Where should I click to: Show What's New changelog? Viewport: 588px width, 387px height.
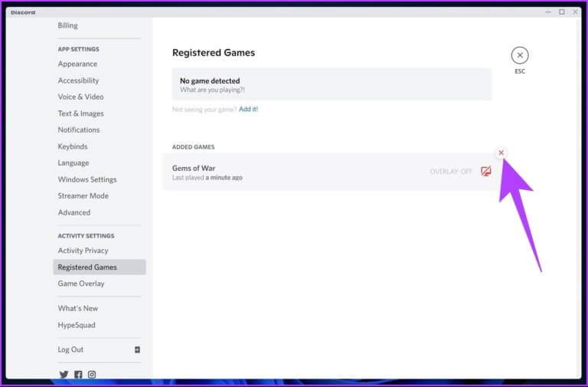(x=78, y=309)
